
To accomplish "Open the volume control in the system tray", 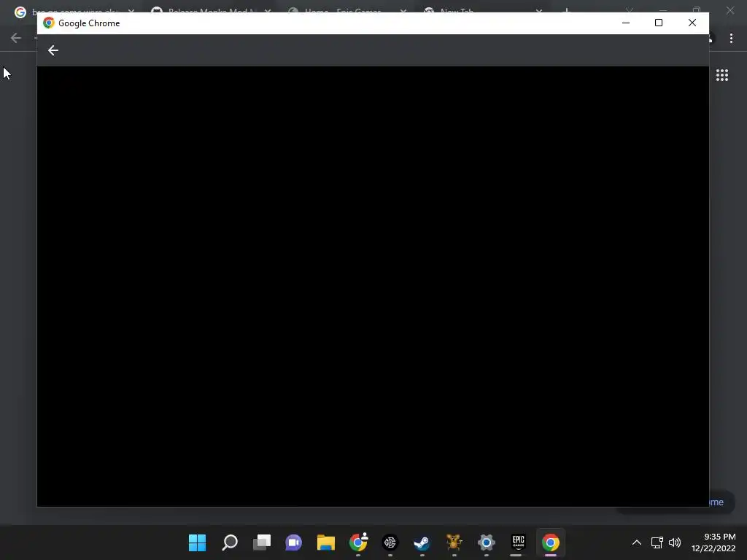I will tap(675, 542).
